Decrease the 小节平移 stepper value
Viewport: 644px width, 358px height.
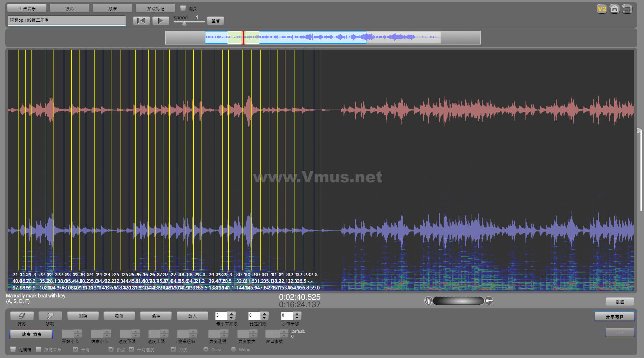pyautogui.click(x=297, y=318)
